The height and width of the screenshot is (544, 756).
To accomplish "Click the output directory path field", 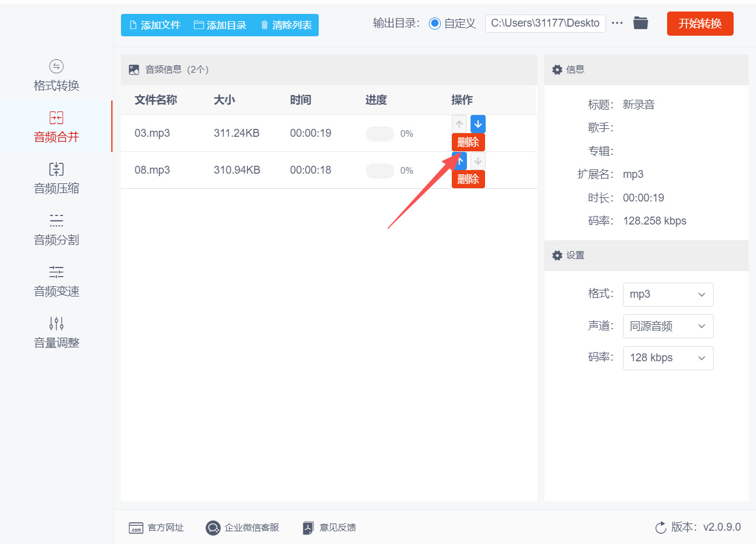I will [545, 24].
